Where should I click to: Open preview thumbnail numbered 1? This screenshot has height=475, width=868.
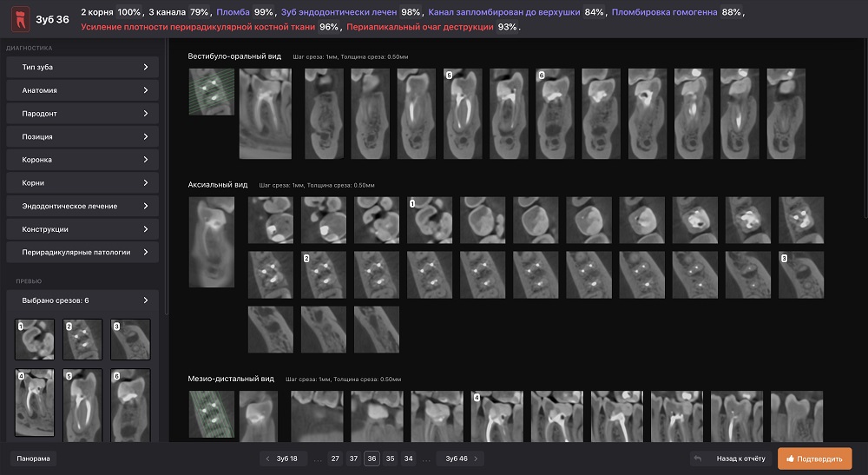click(35, 340)
